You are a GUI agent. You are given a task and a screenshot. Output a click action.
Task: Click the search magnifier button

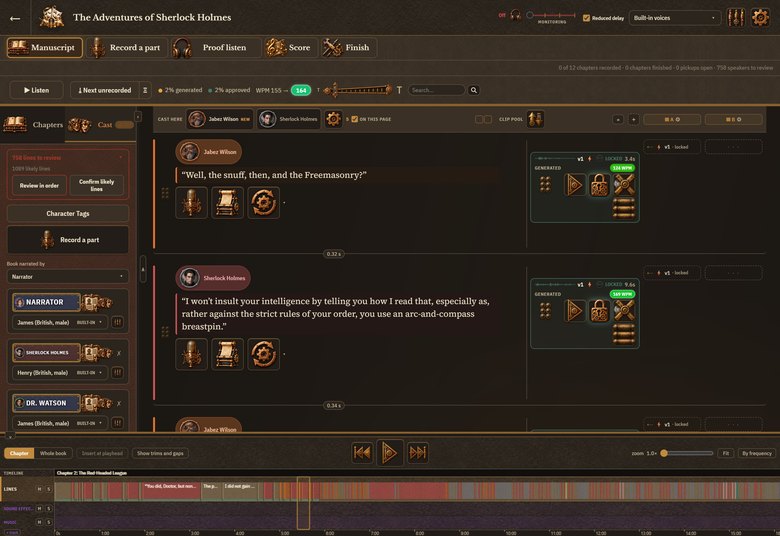[474, 90]
